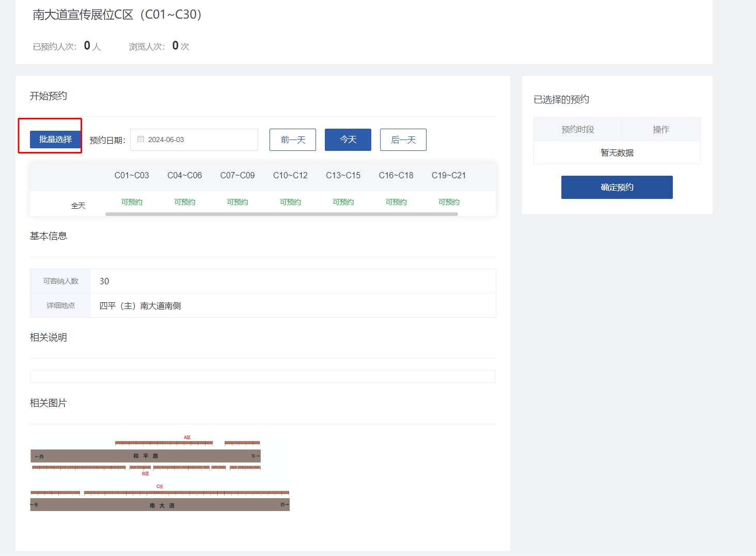Click the 批量选择 button
This screenshot has width=756, height=556.
(55, 140)
